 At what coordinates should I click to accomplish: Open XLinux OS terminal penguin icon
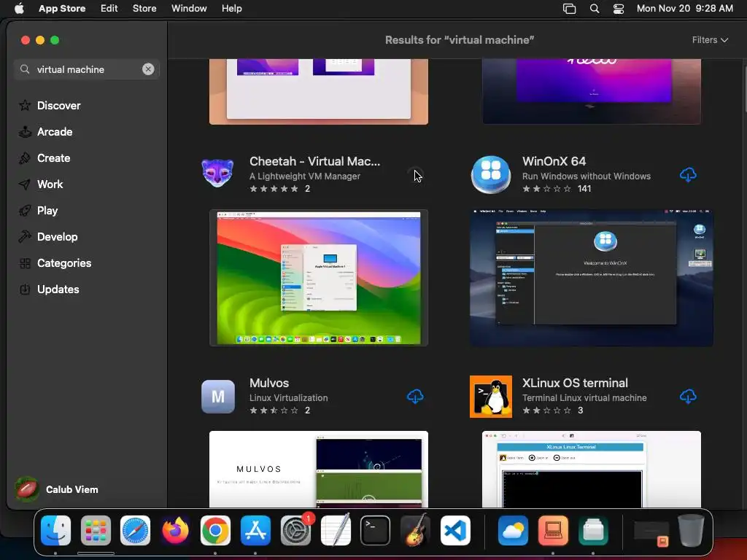491,396
